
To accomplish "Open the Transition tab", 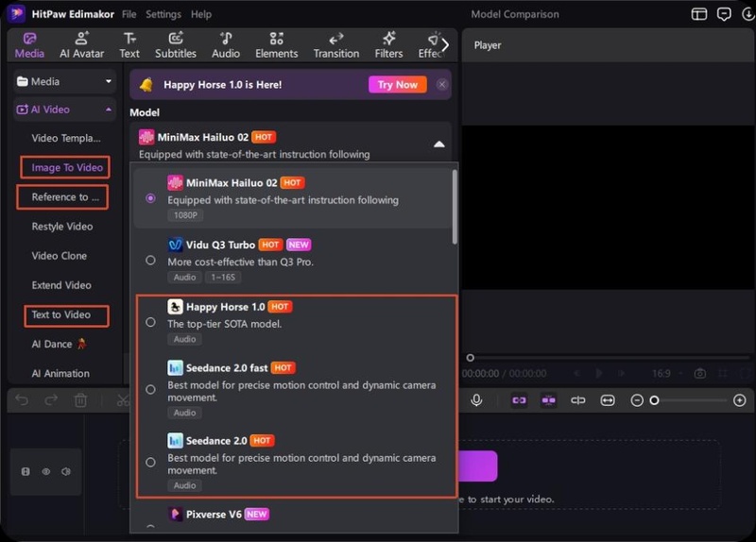I will coord(336,45).
